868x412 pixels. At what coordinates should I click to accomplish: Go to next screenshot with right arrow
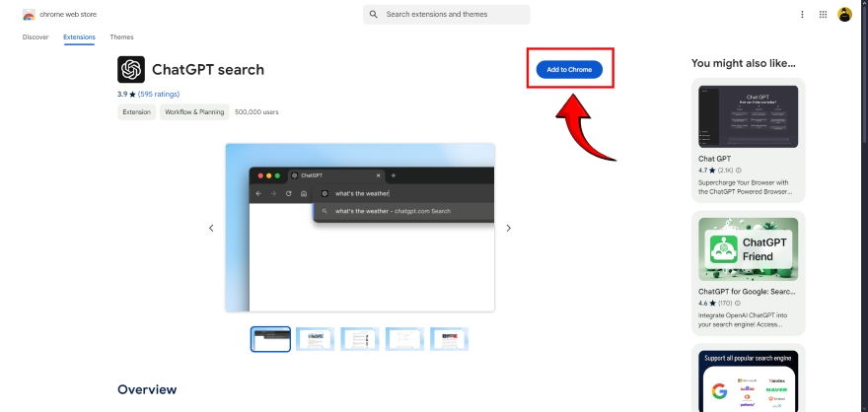508,228
